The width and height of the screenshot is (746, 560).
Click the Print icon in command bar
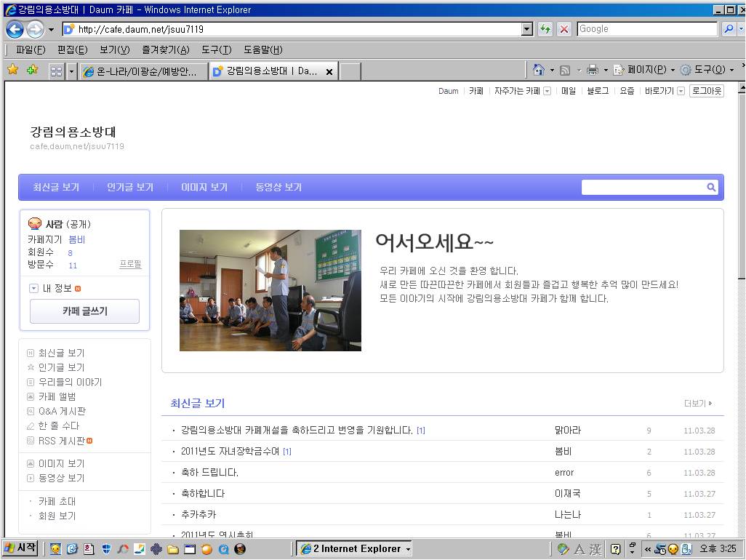592,70
